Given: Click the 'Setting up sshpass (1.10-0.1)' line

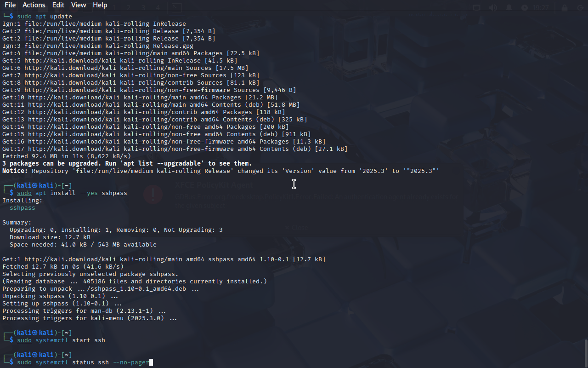Looking at the screenshot, I should pyautogui.click(x=62, y=304).
